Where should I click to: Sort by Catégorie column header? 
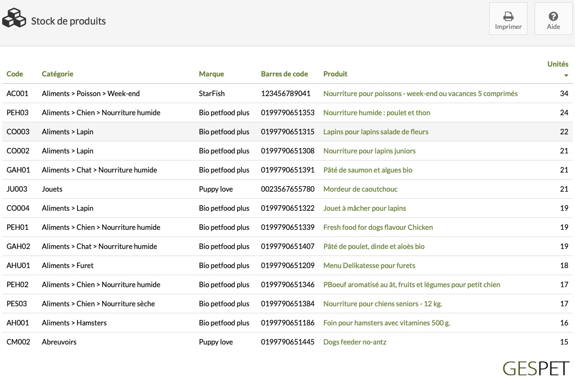pyautogui.click(x=57, y=74)
